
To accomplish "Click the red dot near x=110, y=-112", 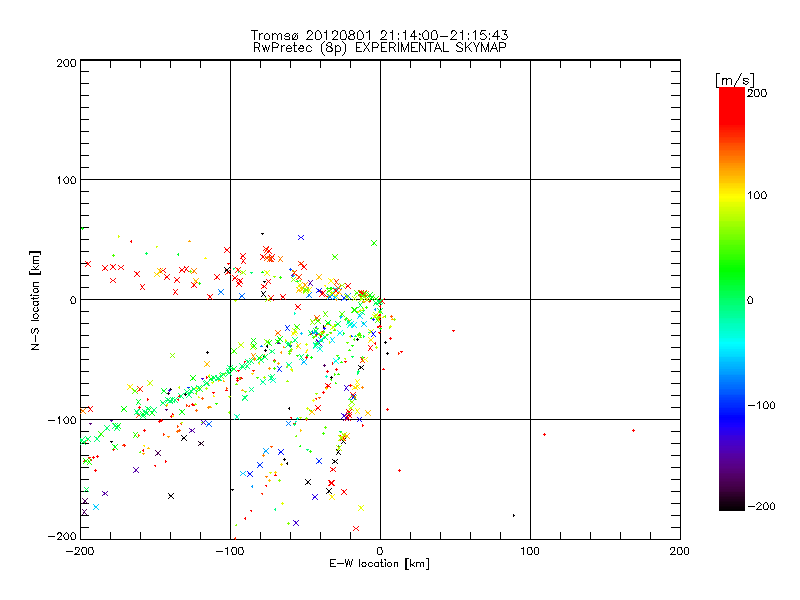I will click(x=545, y=434).
